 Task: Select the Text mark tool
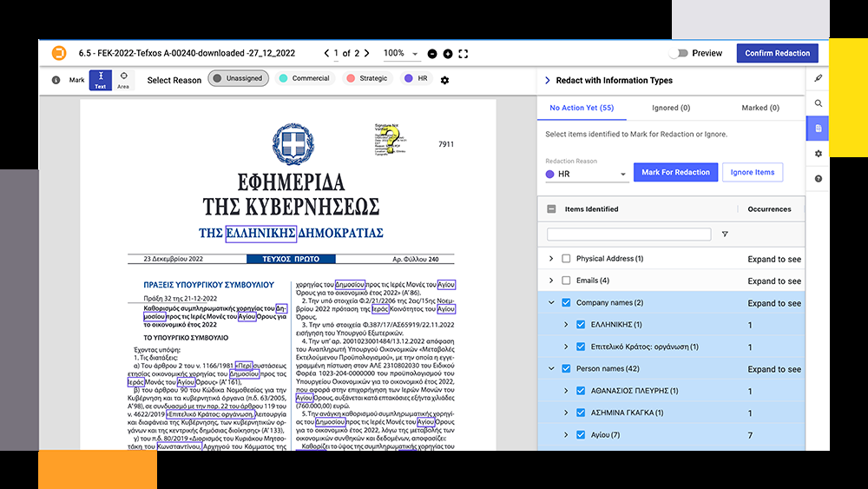coord(100,80)
